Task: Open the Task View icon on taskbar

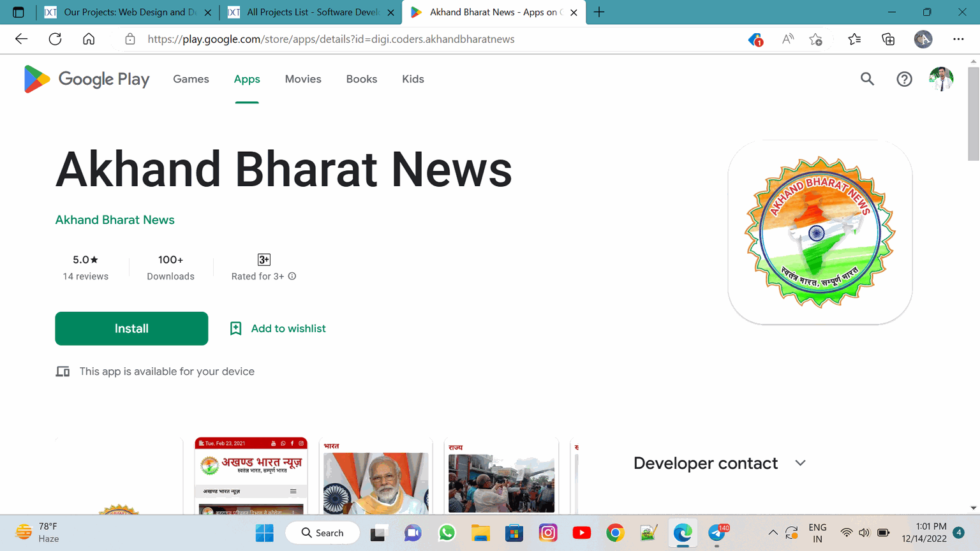Action: point(379,533)
